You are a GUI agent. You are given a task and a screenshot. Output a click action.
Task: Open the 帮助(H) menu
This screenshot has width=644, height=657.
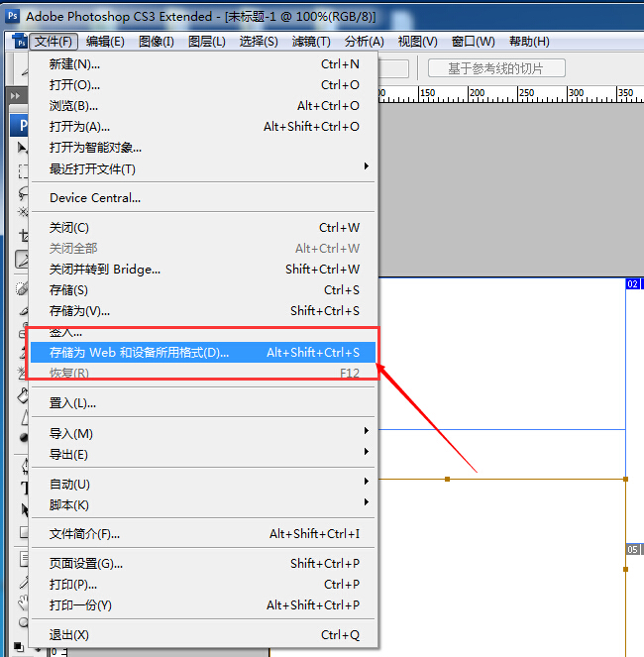coord(529,42)
